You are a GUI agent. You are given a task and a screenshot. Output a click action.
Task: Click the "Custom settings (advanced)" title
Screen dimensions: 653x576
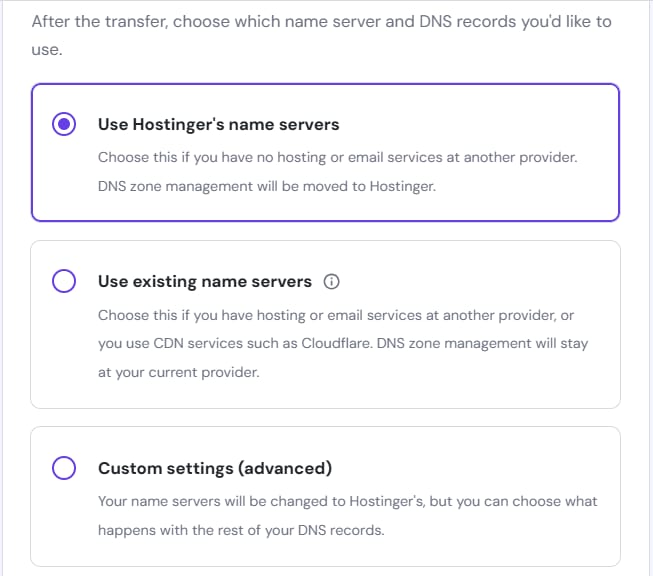214,468
